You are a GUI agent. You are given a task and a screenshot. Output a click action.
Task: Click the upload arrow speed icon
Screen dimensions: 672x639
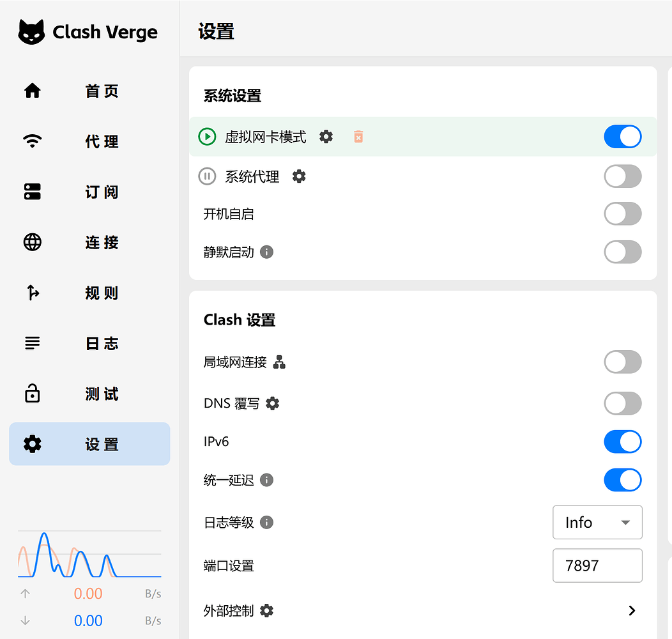(x=26, y=594)
